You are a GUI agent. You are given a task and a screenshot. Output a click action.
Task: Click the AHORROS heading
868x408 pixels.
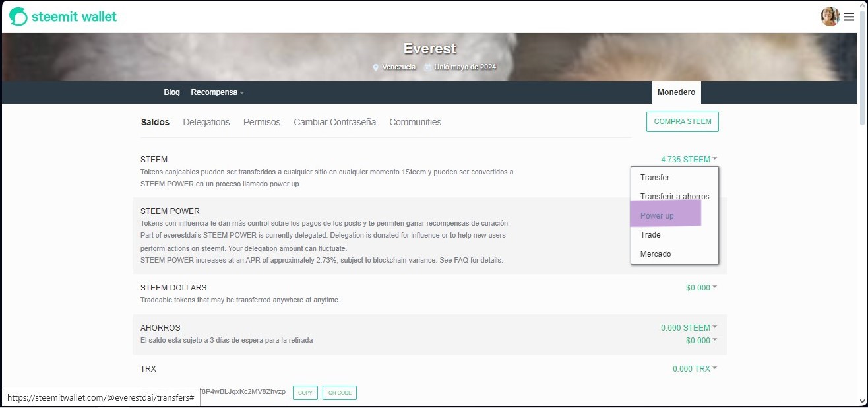(x=160, y=327)
